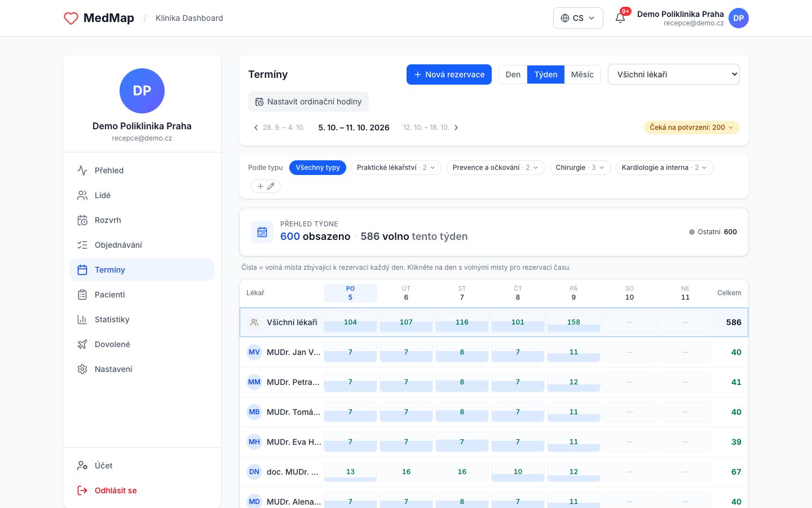The image size is (812, 508).
Task: Open Nastavení in the sidebar
Action: [142, 369]
